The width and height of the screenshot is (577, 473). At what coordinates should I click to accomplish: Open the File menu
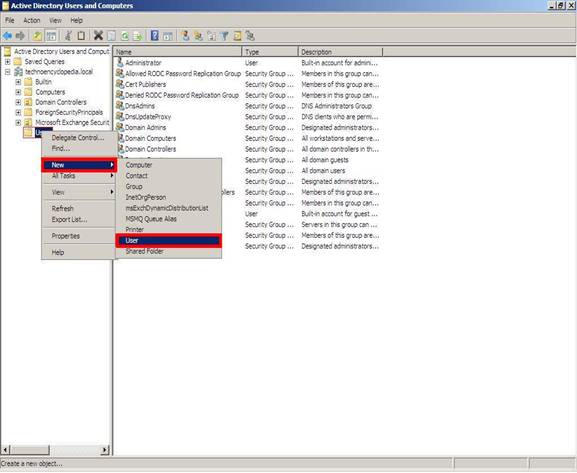point(10,20)
